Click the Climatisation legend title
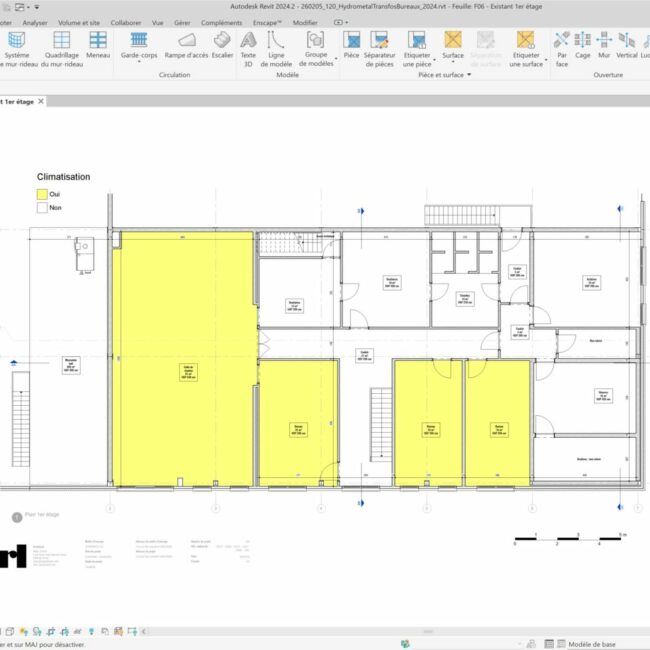Image resolution: width=650 pixels, height=650 pixels. 63,177
